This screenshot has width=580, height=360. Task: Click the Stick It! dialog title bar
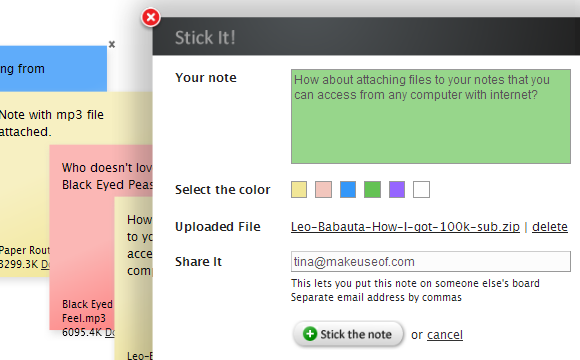366,36
